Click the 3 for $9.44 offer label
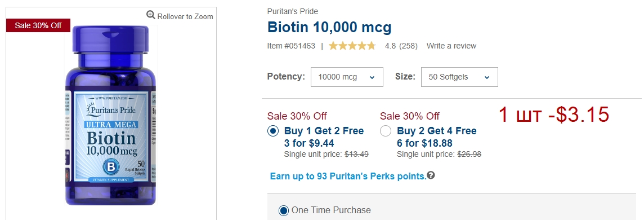The image size is (644, 220). click(x=309, y=143)
